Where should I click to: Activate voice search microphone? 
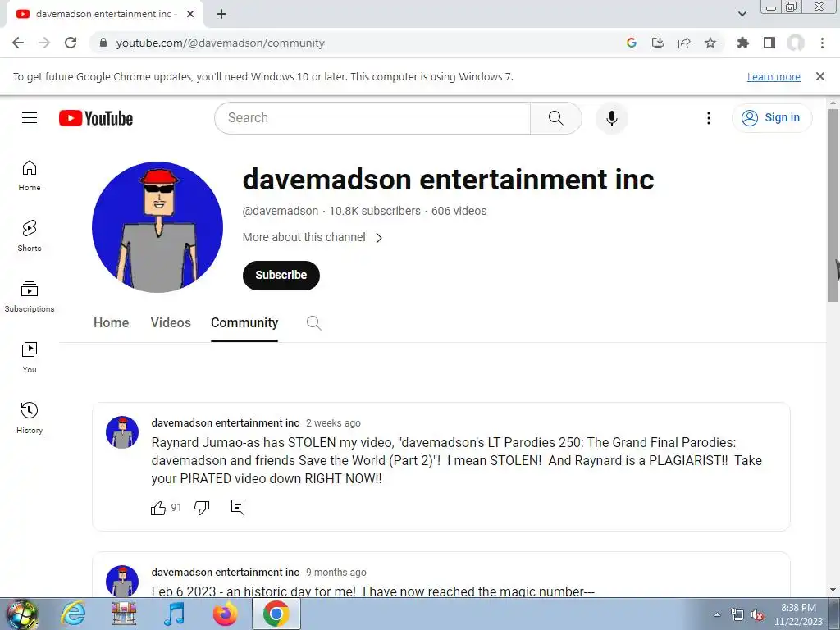[x=611, y=118]
